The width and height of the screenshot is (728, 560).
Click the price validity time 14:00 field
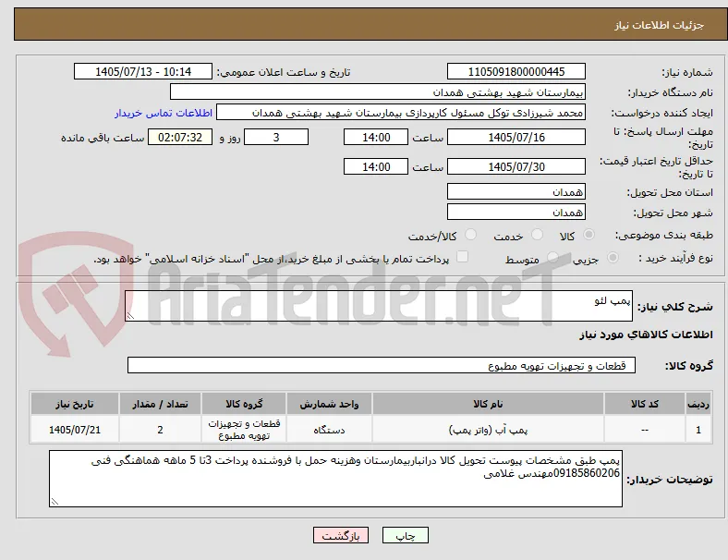coord(376,166)
